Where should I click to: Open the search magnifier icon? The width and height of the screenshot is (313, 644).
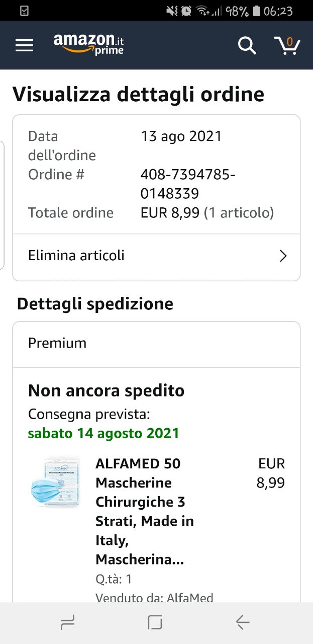(x=247, y=45)
